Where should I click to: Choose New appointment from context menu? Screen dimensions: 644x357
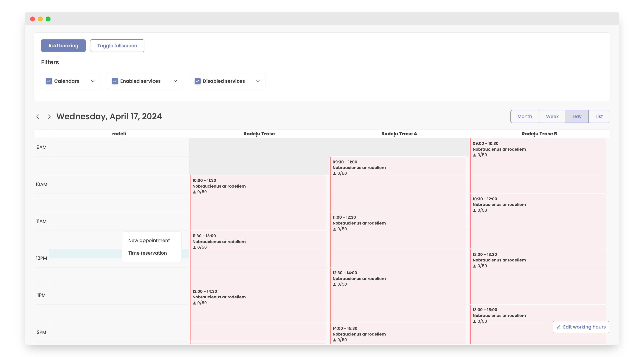click(x=149, y=240)
